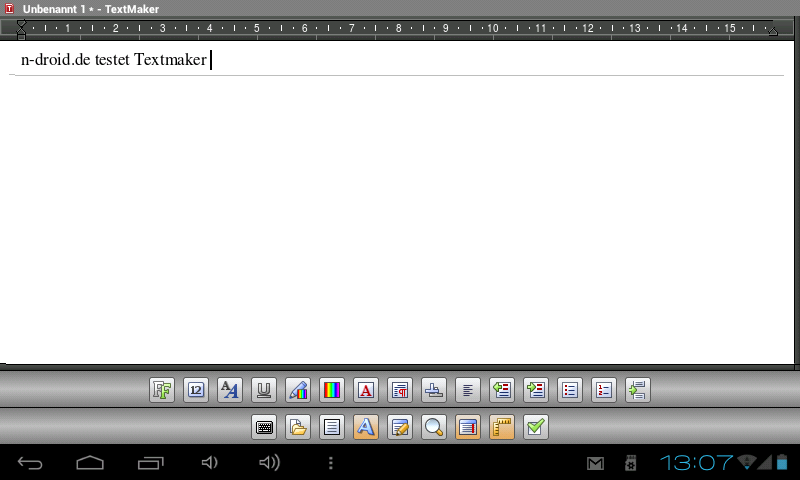Toggle the blue window-layout icon
Viewport: 800px width, 480px height.
click(468, 427)
